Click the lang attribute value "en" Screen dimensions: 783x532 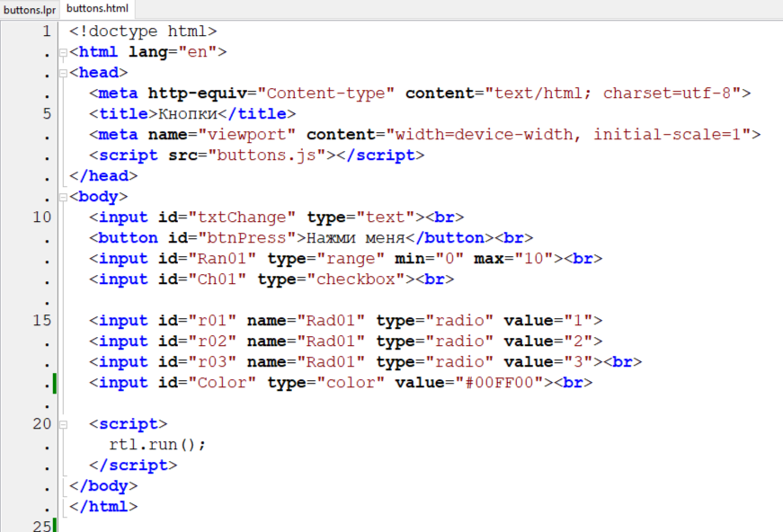197,52
